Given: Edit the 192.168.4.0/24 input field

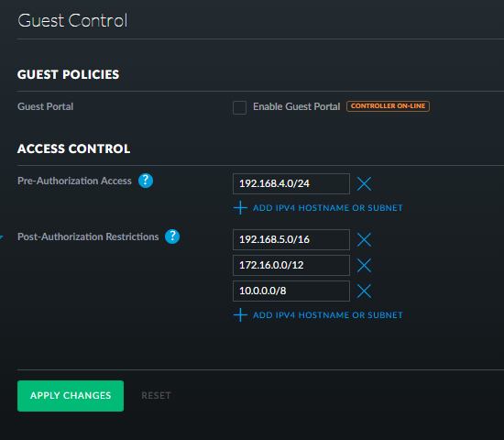Looking at the screenshot, I should [291, 183].
